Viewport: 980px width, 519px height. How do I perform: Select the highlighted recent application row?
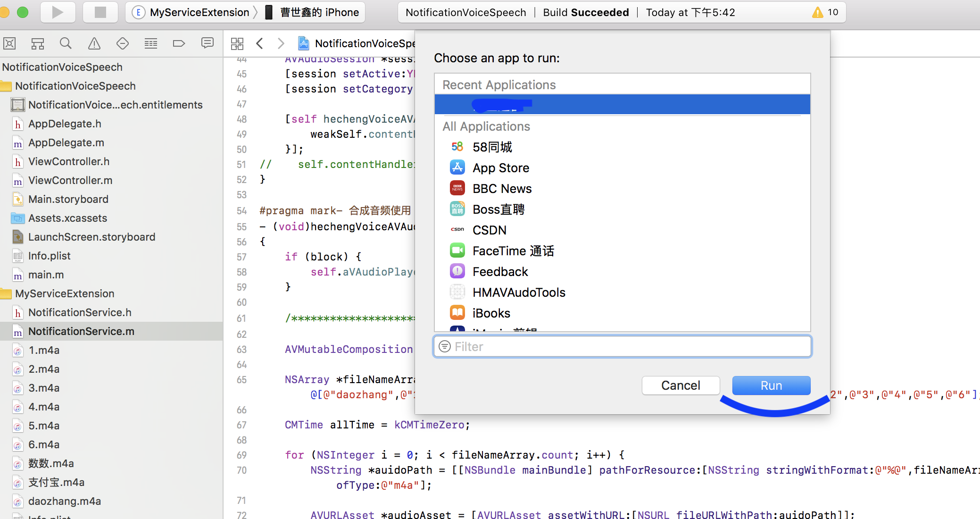coord(622,104)
